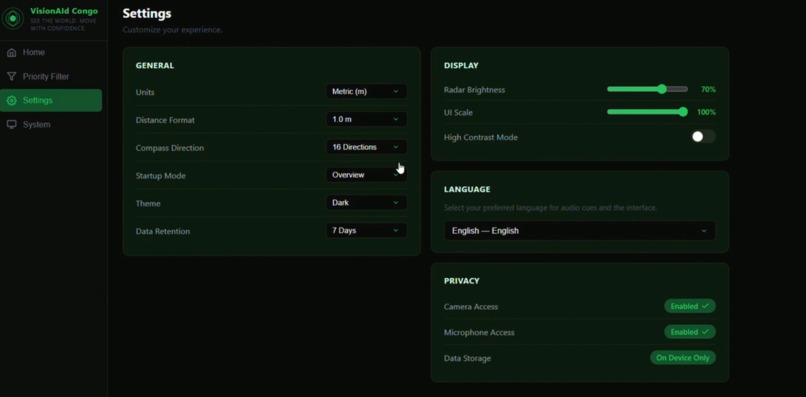Go to Priority Filter section
This screenshot has width=806, height=397.
(x=51, y=76)
